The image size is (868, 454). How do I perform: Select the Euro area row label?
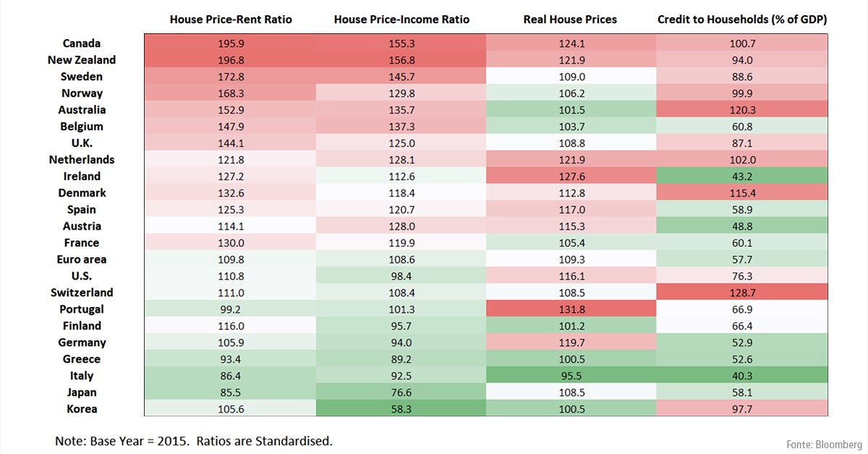click(82, 259)
